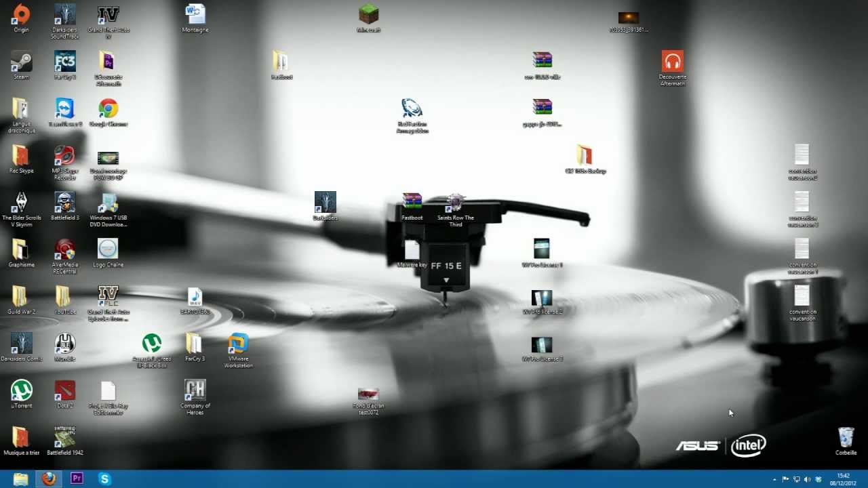Screen dimensions: 868x488
Task: Launch Grand Theft Auto IV shortcut
Action: pyautogui.click(x=108, y=14)
